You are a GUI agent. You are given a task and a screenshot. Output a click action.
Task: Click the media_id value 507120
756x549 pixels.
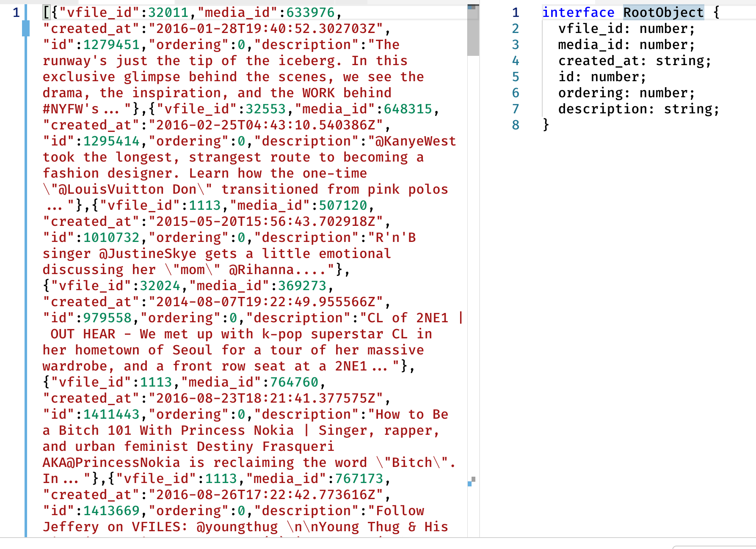pos(343,206)
